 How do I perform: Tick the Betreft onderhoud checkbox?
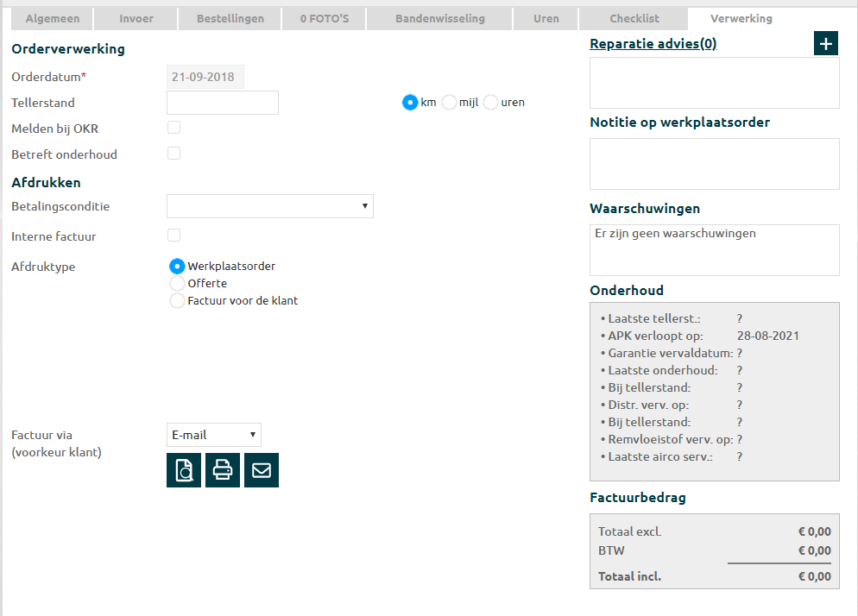click(x=174, y=154)
